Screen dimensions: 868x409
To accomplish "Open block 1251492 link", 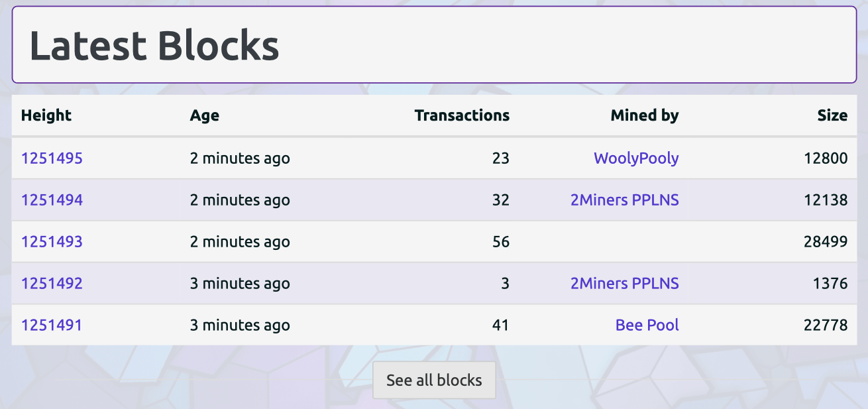I will [52, 283].
